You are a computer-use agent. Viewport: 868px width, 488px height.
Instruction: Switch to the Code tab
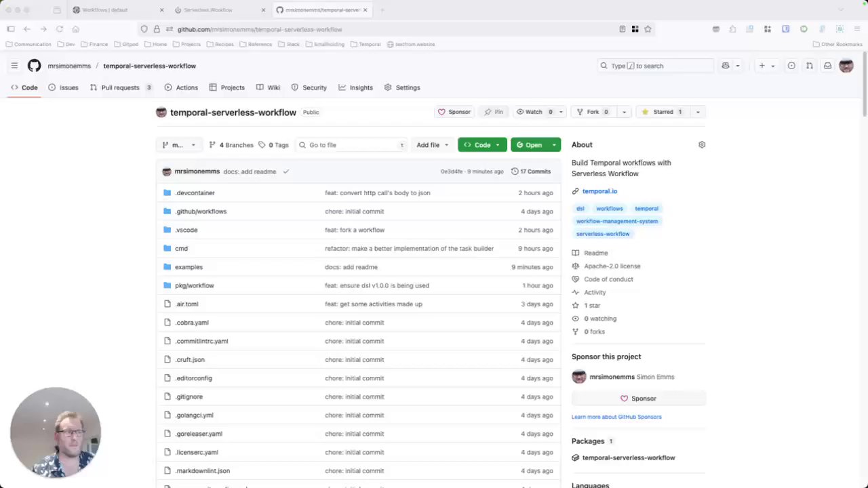[24, 87]
